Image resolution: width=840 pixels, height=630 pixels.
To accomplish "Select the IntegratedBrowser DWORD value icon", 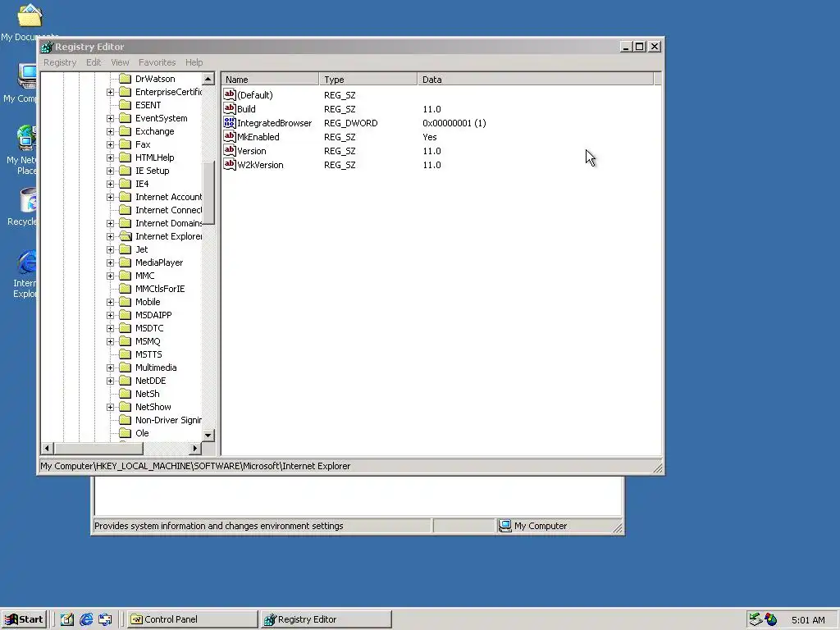I will click(x=230, y=123).
